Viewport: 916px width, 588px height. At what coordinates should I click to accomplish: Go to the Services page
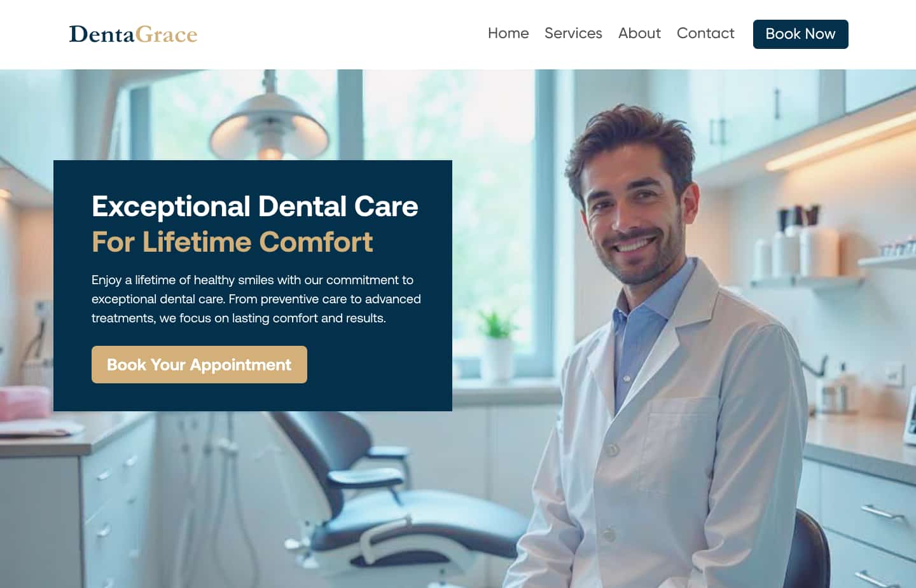point(573,33)
